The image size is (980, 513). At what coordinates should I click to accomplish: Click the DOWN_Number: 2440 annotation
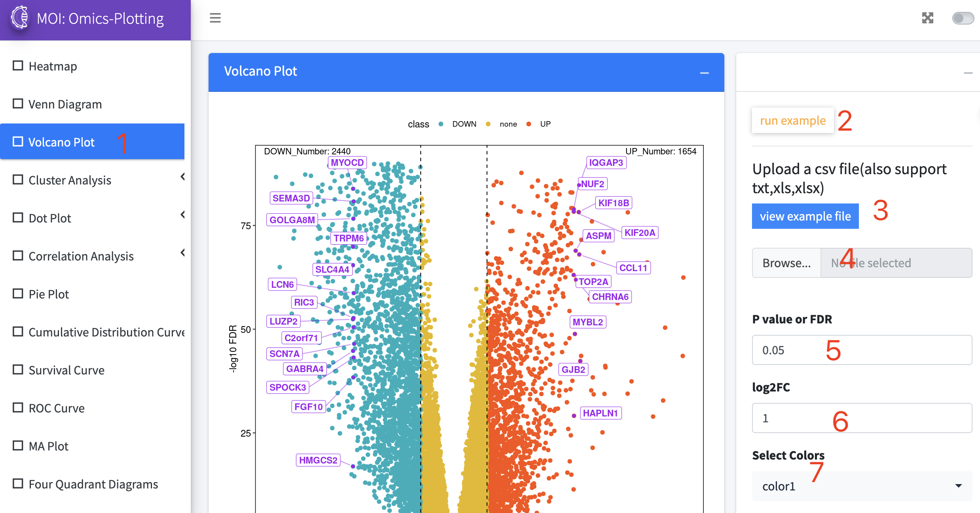point(307,151)
